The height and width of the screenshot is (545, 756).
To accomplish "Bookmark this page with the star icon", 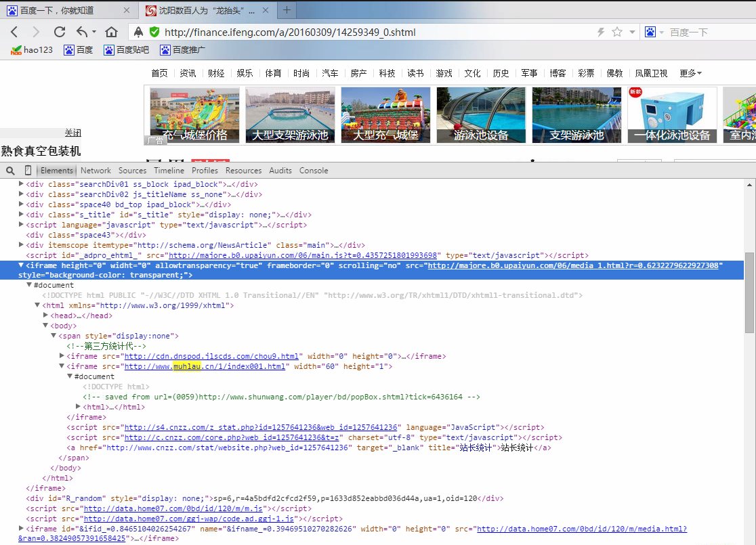I will click(x=616, y=32).
